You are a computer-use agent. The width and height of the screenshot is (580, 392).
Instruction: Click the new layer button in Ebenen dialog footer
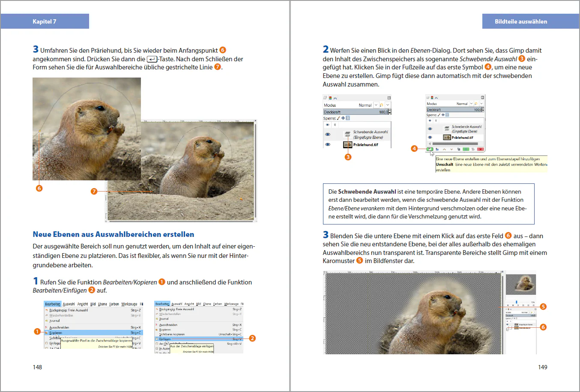pos(430,149)
